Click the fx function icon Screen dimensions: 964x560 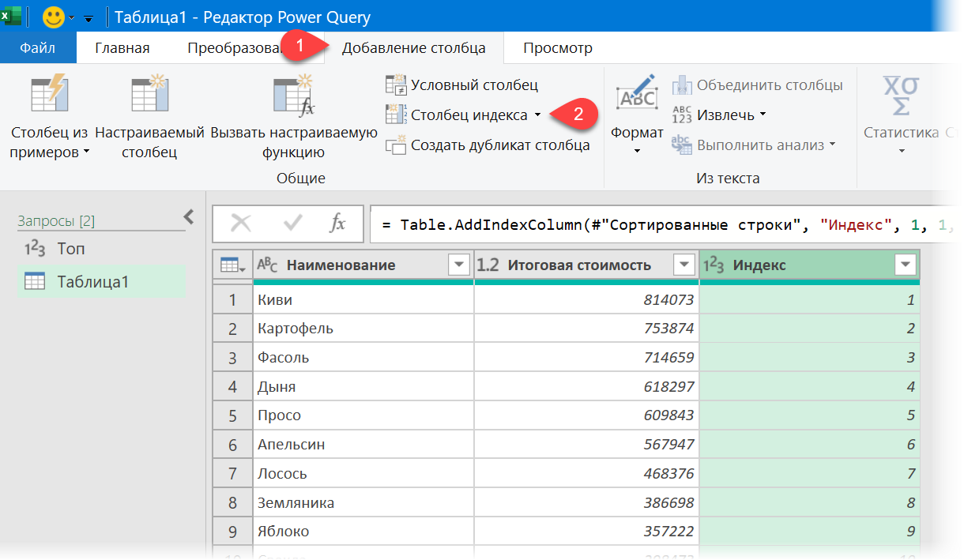[x=337, y=224]
